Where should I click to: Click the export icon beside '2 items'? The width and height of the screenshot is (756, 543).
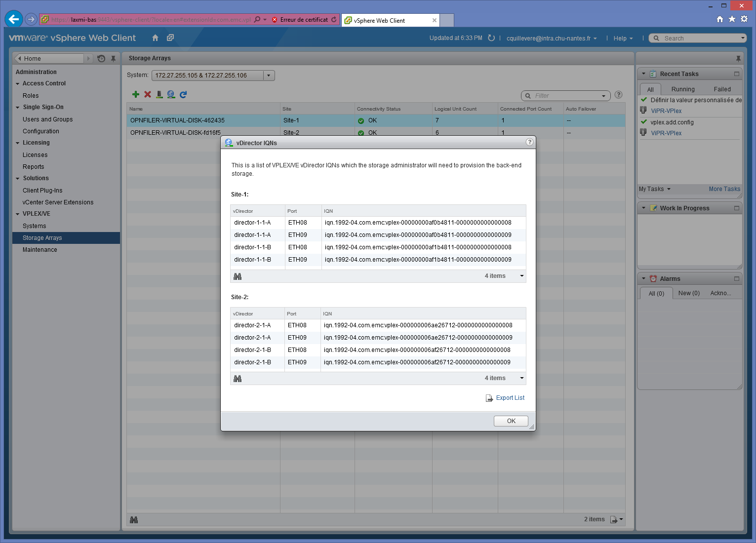614,519
